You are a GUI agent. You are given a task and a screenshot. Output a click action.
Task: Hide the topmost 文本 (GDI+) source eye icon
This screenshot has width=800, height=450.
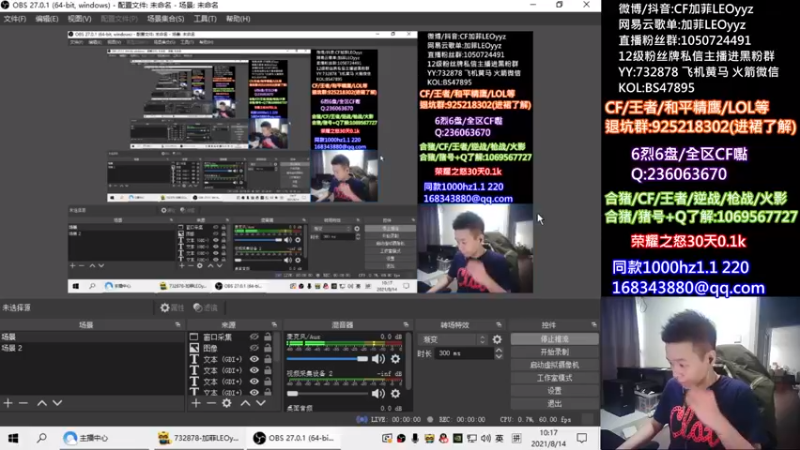click(254, 359)
